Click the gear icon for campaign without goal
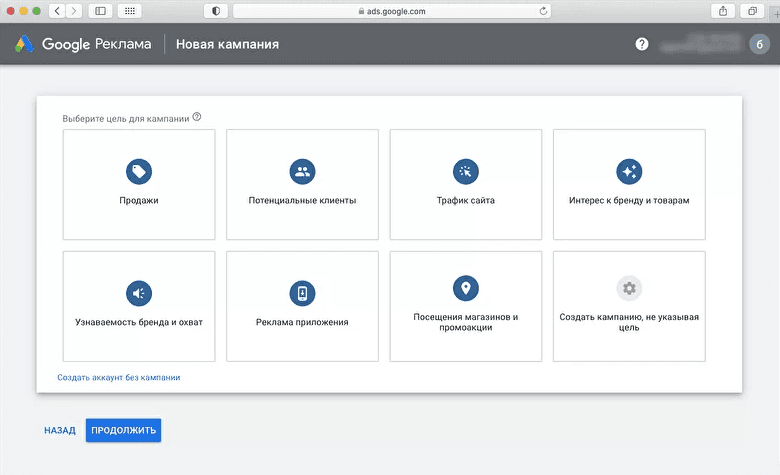This screenshot has width=780, height=475. point(629,288)
